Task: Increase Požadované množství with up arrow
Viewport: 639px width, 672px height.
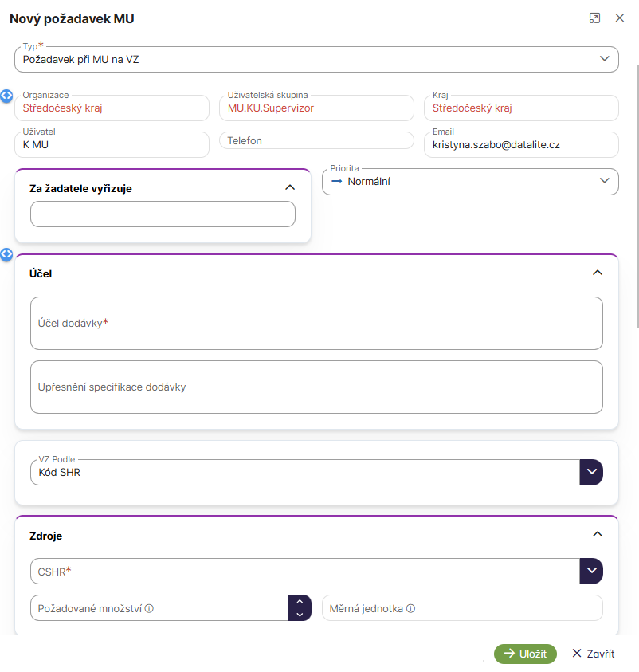Action: [x=299, y=602]
